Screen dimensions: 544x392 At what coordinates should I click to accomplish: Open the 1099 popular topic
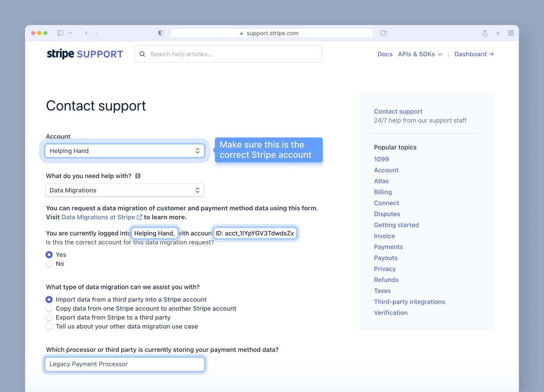[x=381, y=159]
